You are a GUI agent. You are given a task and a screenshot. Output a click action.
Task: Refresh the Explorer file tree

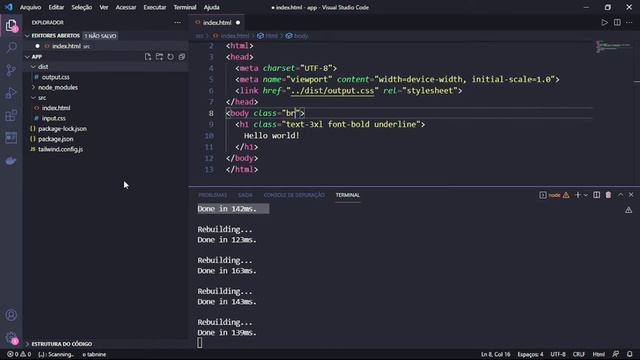click(171, 57)
